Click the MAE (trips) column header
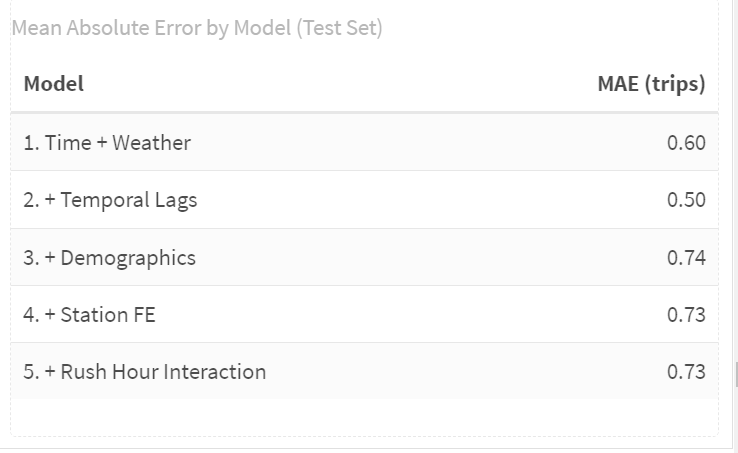 click(651, 84)
